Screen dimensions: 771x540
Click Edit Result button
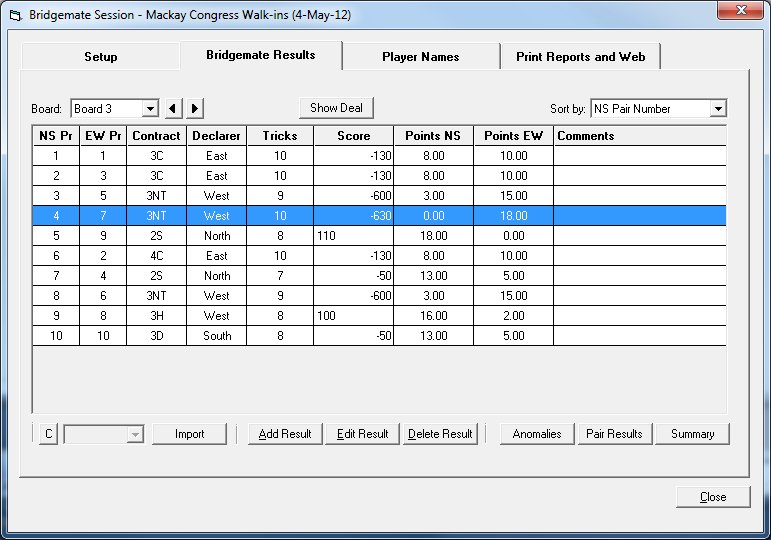click(362, 434)
